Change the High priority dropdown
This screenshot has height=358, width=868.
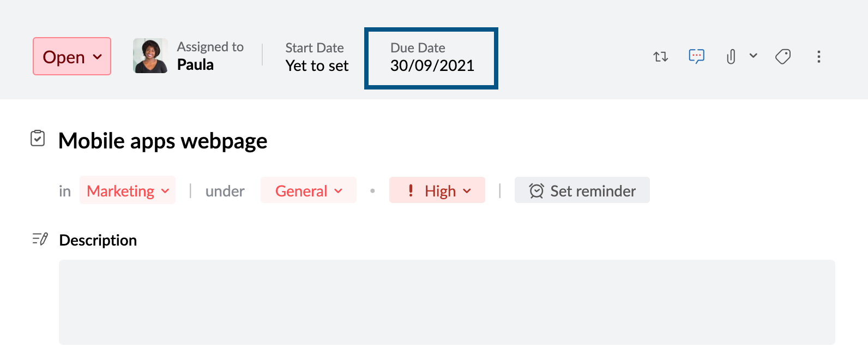point(437,190)
